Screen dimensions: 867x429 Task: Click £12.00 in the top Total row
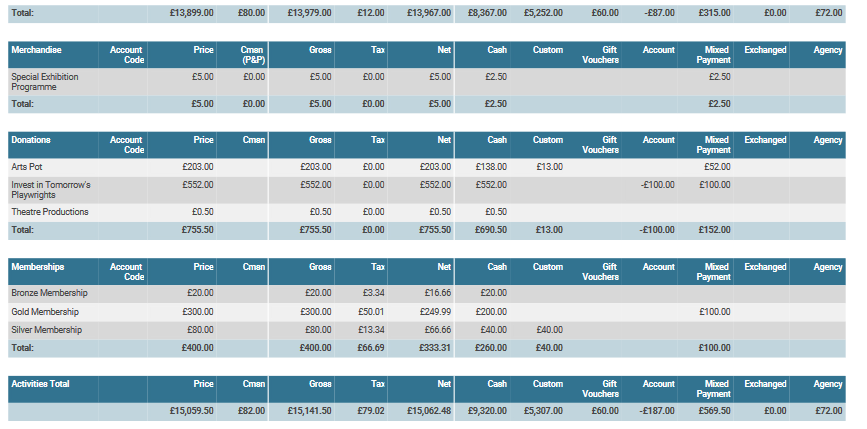(x=371, y=13)
